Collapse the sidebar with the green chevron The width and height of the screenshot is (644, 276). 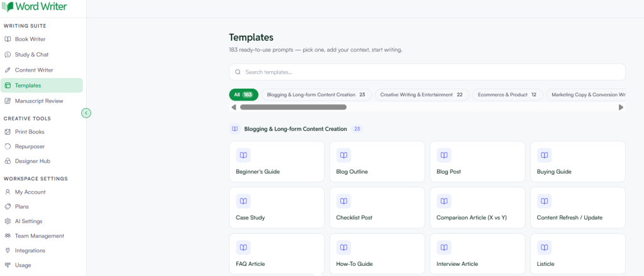click(86, 113)
